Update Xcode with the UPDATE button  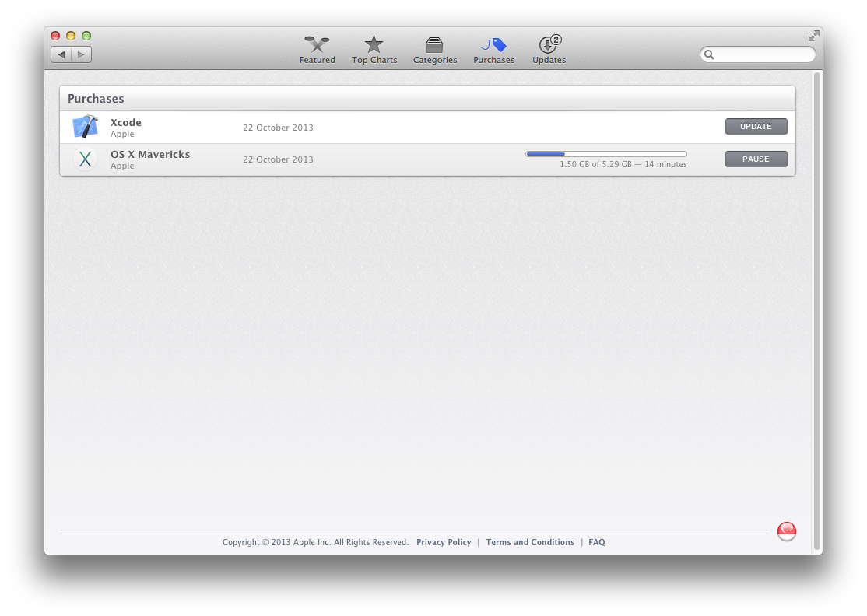click(x=756, y=127)
